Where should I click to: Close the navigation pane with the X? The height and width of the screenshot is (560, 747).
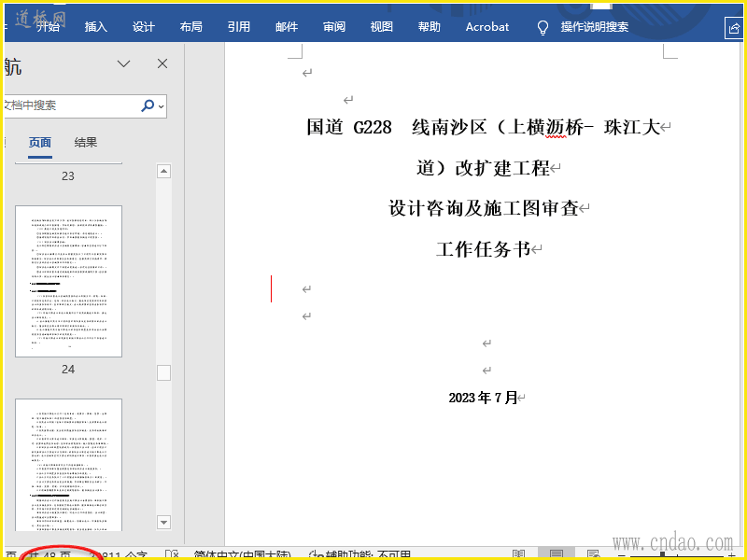[162, 63]
